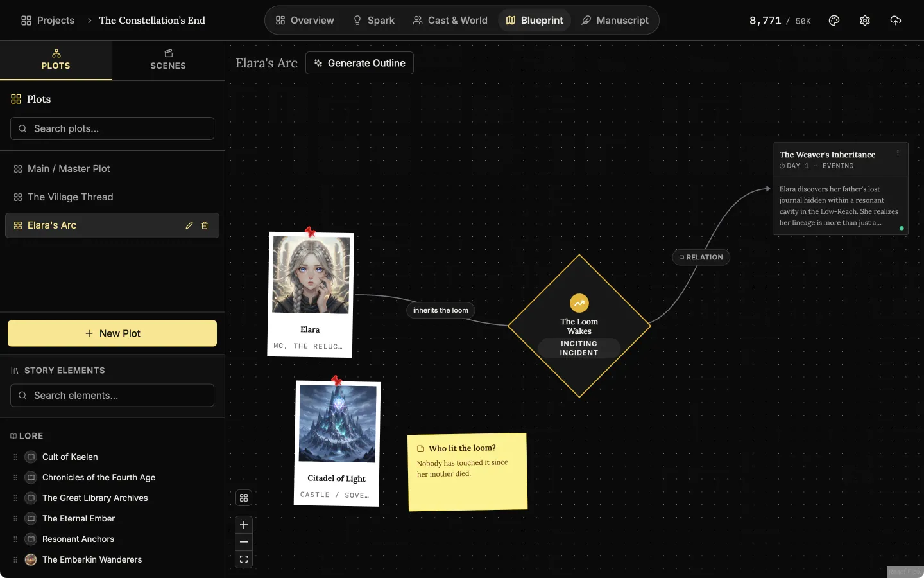Open the Spark tab
This screenshot has width=924, height=578.
click(x=373, y=21)
